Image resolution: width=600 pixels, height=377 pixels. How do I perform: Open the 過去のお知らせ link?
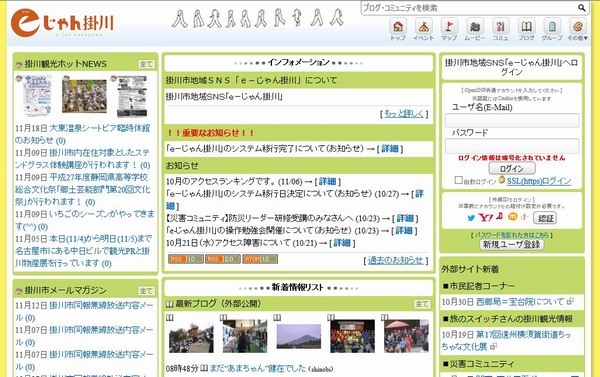[396, 260]
